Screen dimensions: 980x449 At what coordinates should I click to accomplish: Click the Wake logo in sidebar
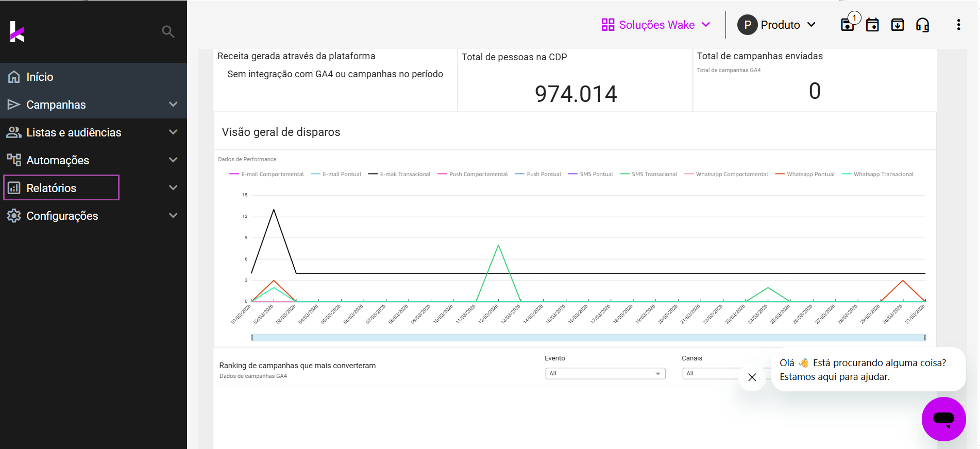(17, 32)
